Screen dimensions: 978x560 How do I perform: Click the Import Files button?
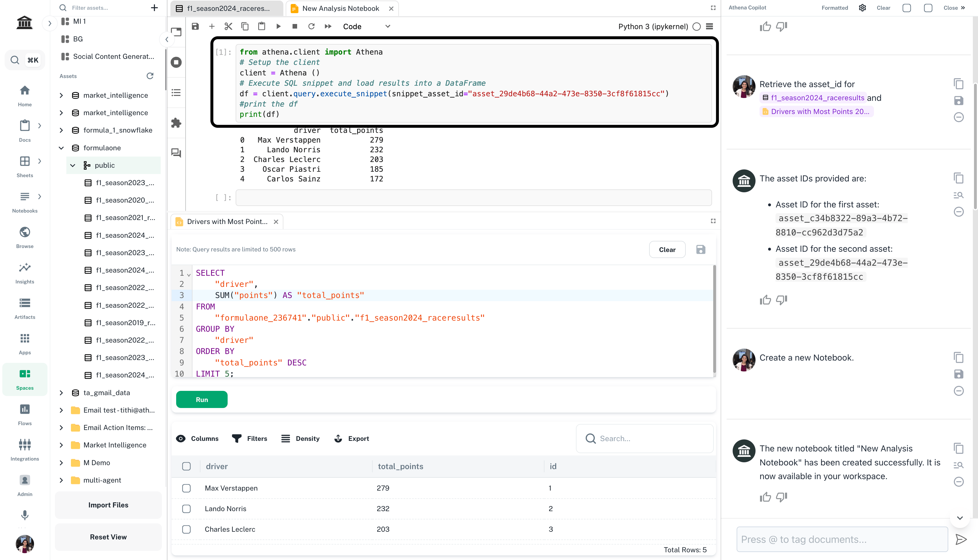(x=108, y=505)
